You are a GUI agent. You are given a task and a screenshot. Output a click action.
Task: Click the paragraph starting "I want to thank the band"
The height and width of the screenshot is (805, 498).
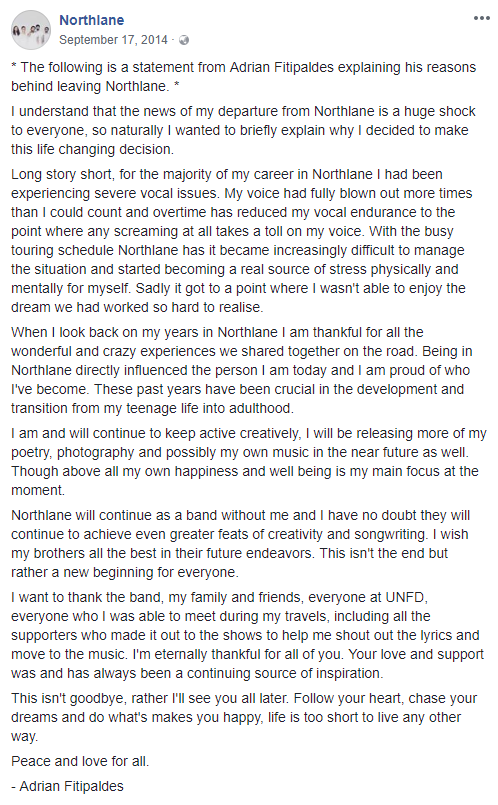247,635
